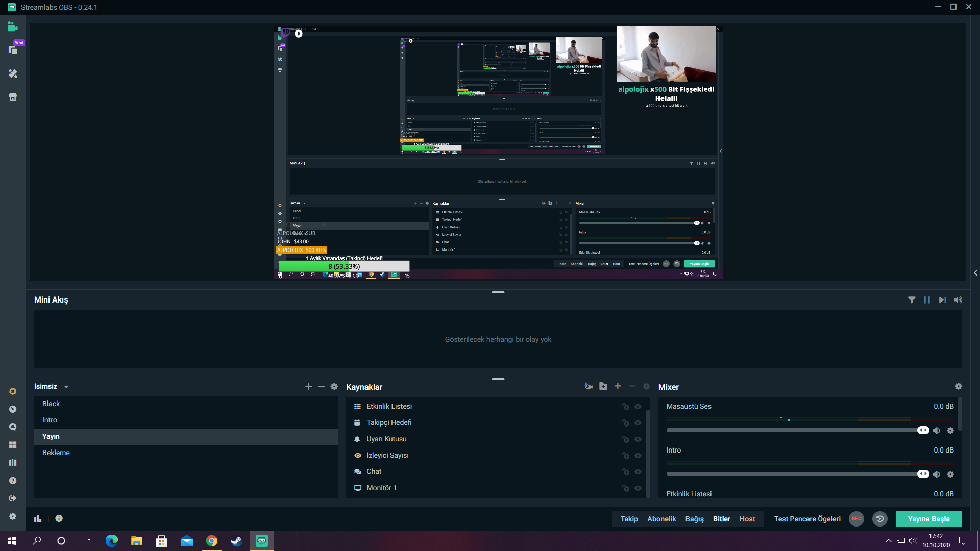Add a new source in Kaynaklar
The height and width of the screenshot is (551, 980).
618,386
